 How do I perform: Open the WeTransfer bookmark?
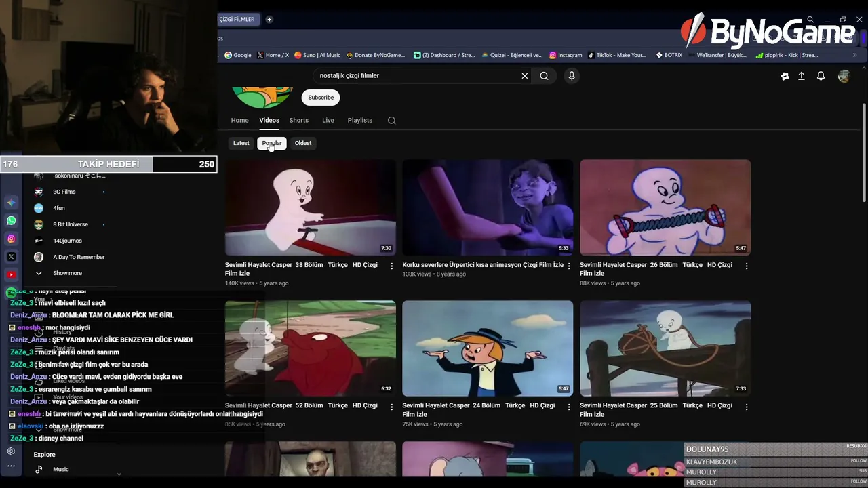(717, 55)
